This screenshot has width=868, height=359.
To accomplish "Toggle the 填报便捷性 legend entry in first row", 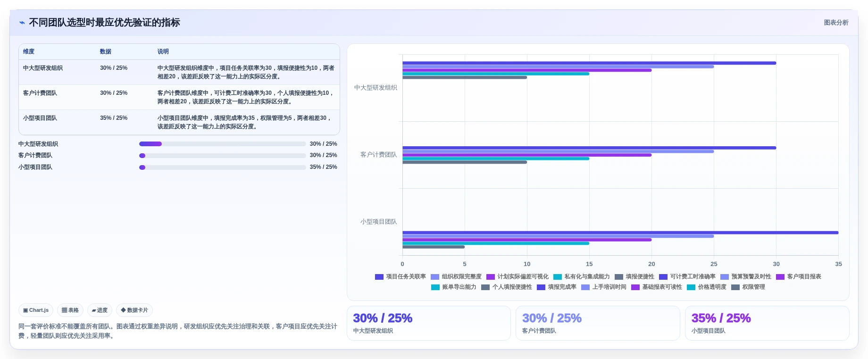I will click(634, 277).
